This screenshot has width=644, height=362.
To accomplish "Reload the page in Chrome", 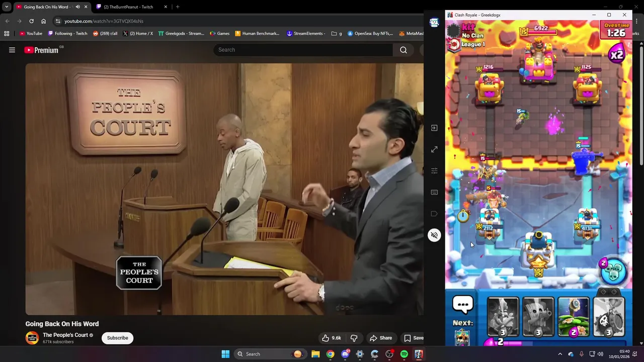I will point(31,21).
